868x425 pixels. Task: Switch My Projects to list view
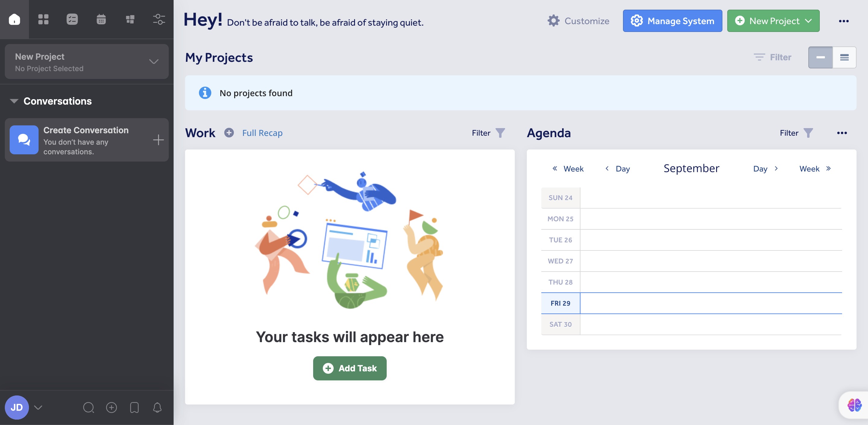click(x=844, y=57)
